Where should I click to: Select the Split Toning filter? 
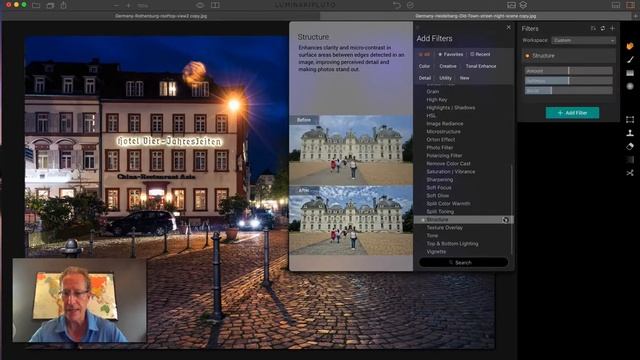440,211
